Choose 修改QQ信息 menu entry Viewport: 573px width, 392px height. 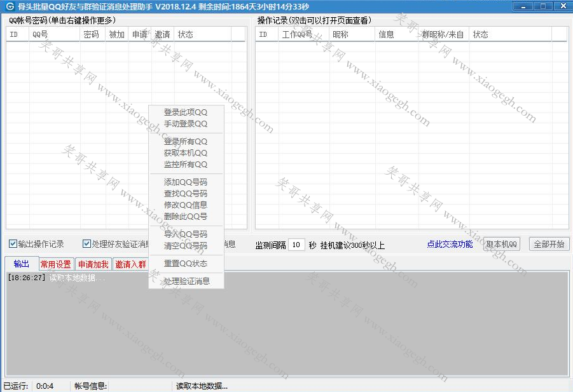186,205
